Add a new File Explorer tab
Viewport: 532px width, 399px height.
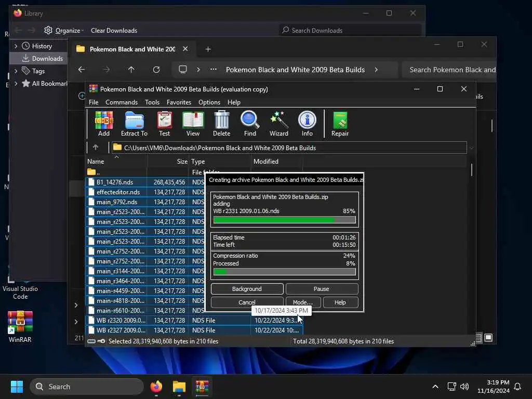[208, 49]
